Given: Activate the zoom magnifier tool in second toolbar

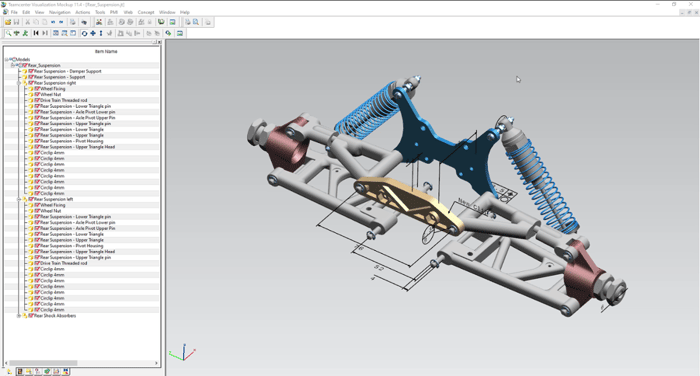Looking at the screenshot, I should click(x=8, y=33).
